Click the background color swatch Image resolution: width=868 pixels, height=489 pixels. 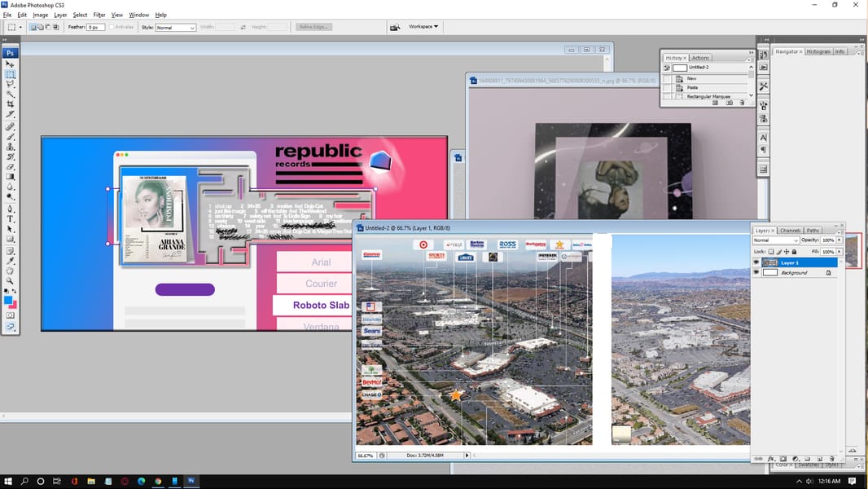14,305
